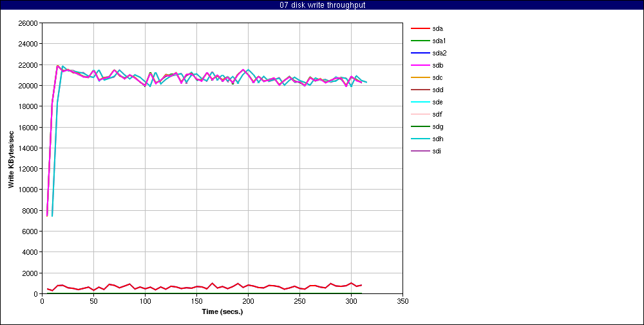Click the purple sdi legend line swatch

click(420, 151)
